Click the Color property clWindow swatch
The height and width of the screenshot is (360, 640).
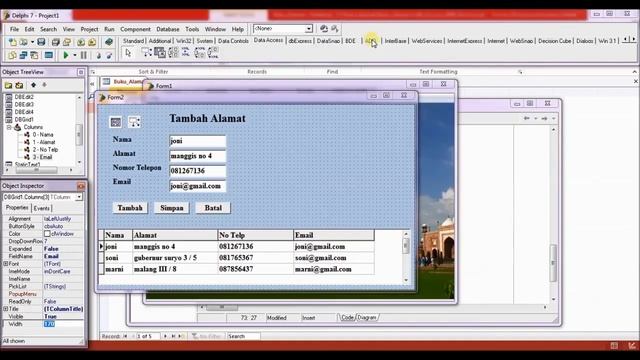click(47, 234)
